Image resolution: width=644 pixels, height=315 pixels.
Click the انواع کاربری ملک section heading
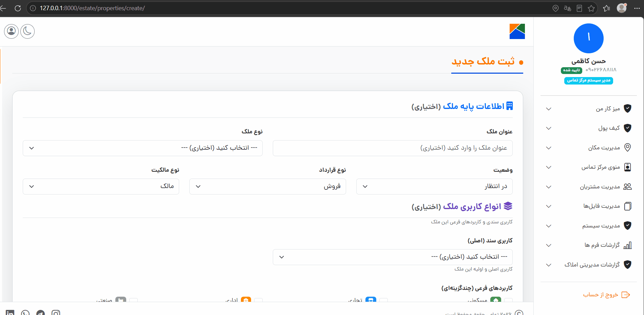pyautogui.click(x=472, y=206)
